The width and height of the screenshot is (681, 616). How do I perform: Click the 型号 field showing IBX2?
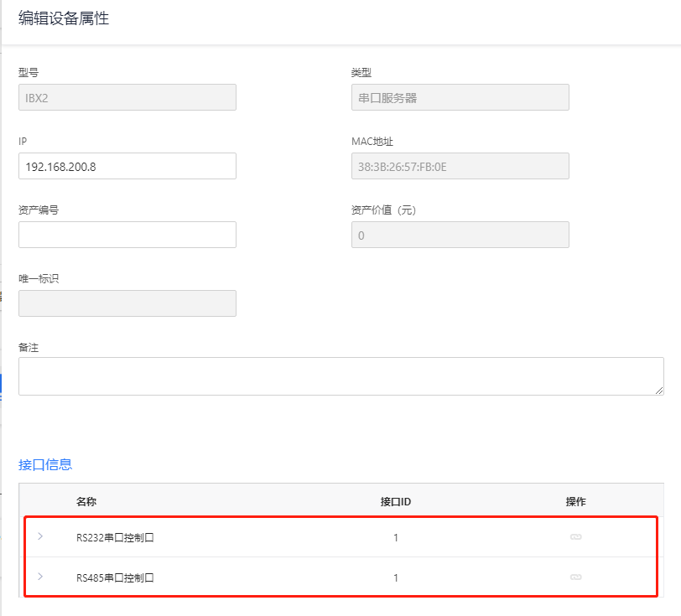tap(127, 97)
